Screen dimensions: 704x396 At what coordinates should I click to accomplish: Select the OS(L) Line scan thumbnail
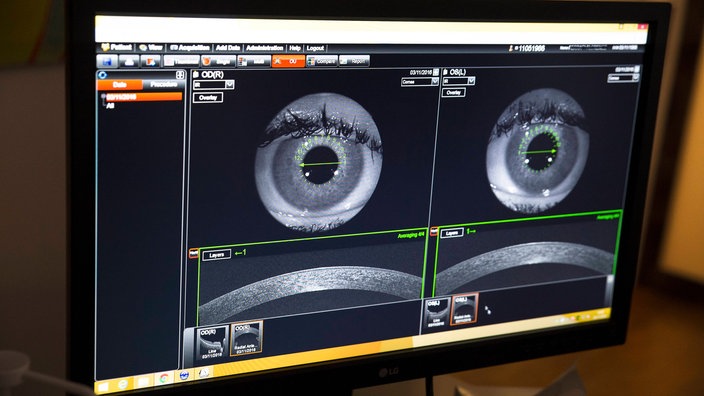coord(437,312)
